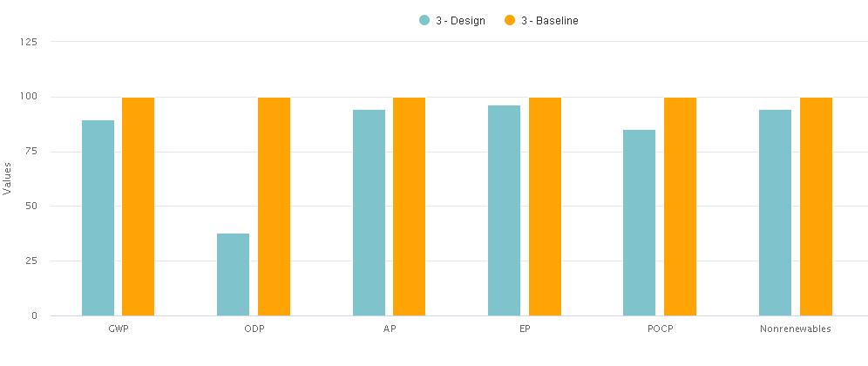Click the Values y-axis title
Viewport: 868px width, 366px height.
pos(8,178)
